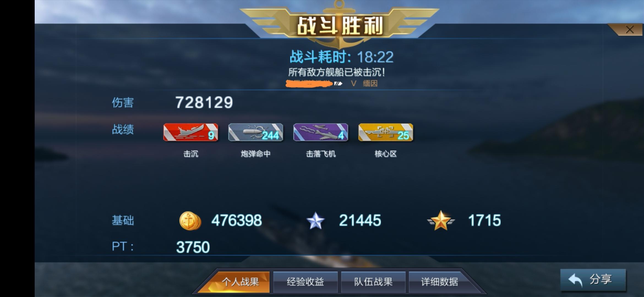This screenshot has width=644, height=297.
Task: Click the 分享 share button
Action: (x=593, y=280)
